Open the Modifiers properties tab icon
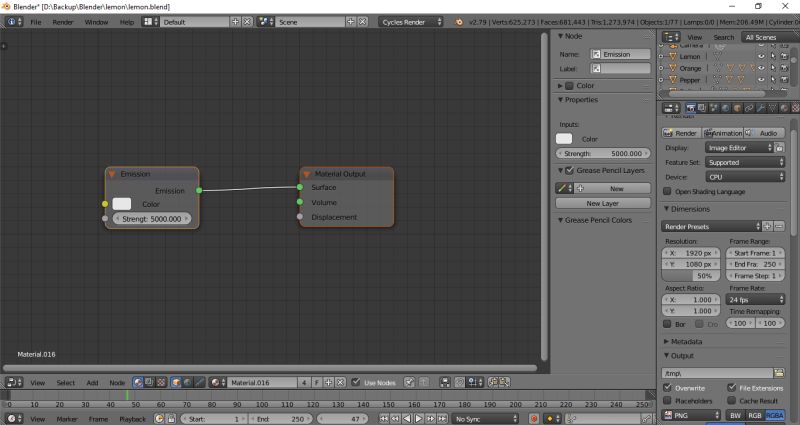800x425 pixels. pos(761,108)
